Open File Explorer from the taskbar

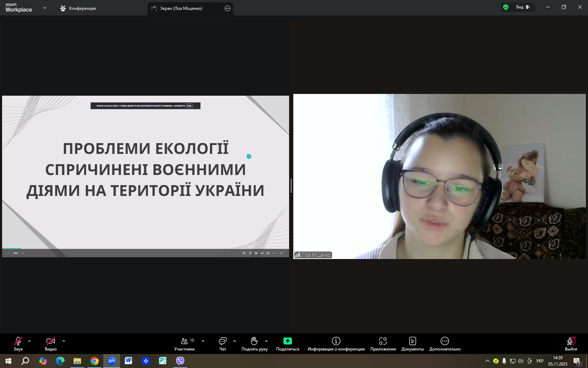tap(77, 361)
